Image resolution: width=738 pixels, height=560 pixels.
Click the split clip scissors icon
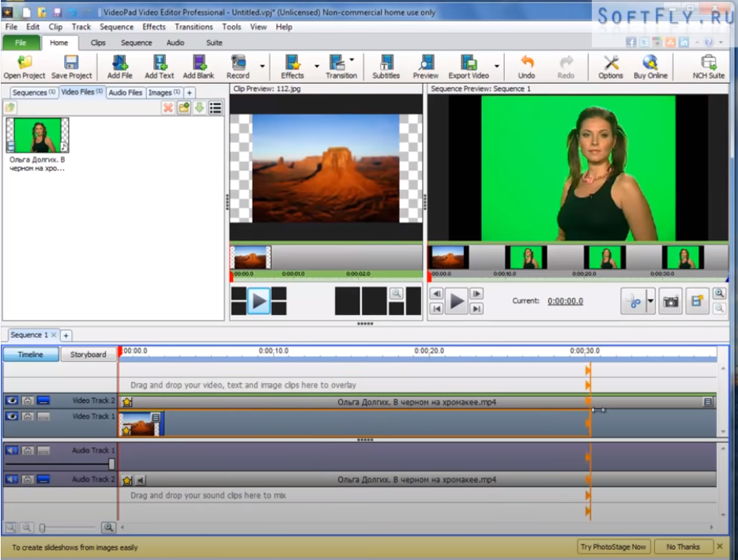634,301
